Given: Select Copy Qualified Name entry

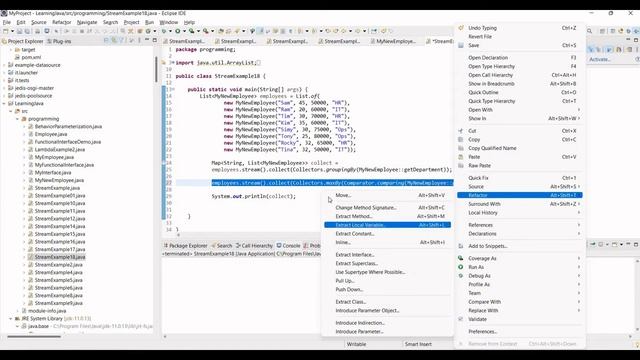Looking at the screenshot, I should 519,148.
